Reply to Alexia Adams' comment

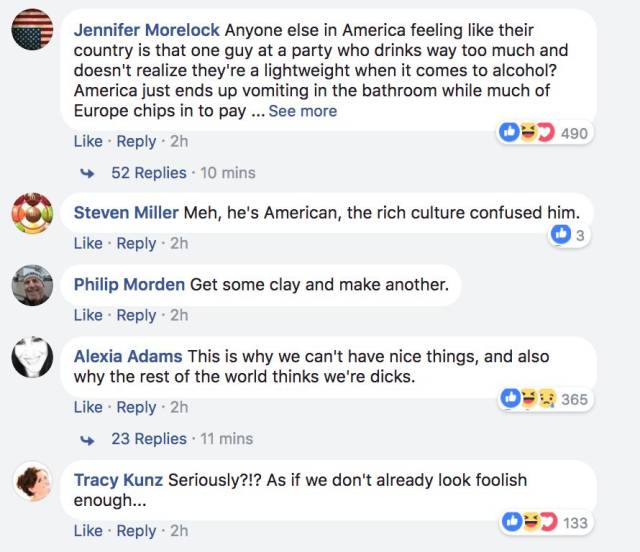tap(136, 407)
